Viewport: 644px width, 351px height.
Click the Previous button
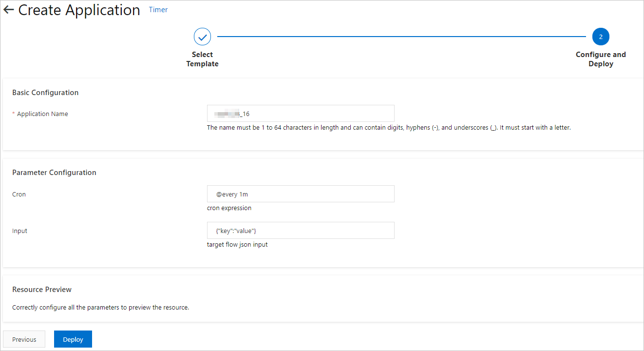pyautogui.click(x=24, y=339)
